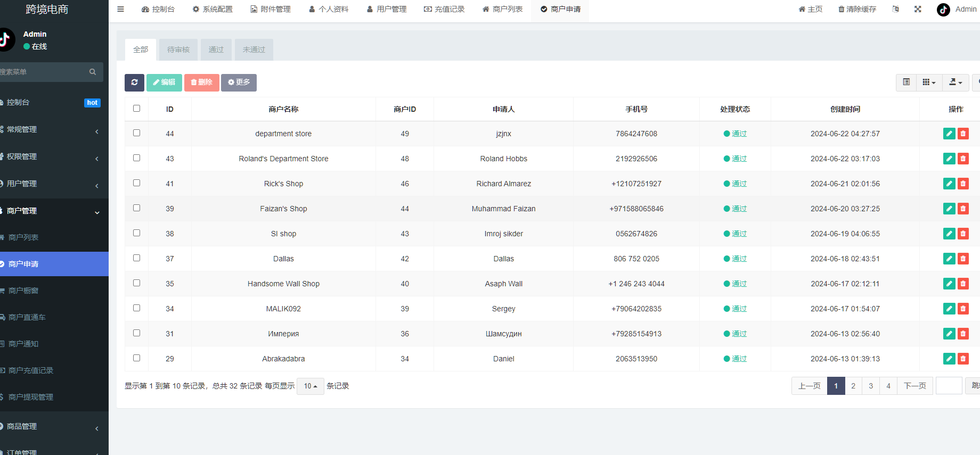Click the edit pencil icon for department store row

click(x=949, y=134)
